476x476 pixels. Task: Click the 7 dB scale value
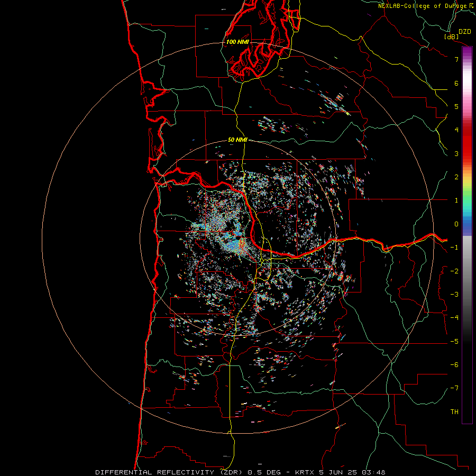point(456,59)
